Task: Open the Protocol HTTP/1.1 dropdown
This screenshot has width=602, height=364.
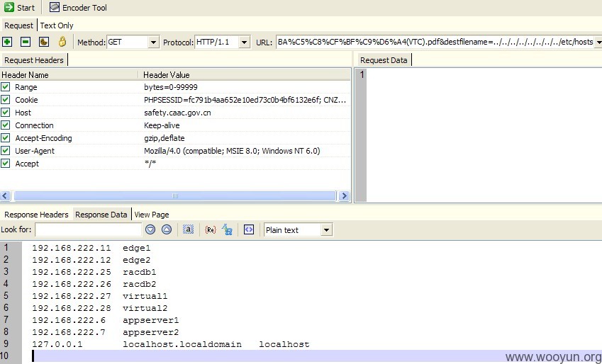Action: click(x=244, y=42)
